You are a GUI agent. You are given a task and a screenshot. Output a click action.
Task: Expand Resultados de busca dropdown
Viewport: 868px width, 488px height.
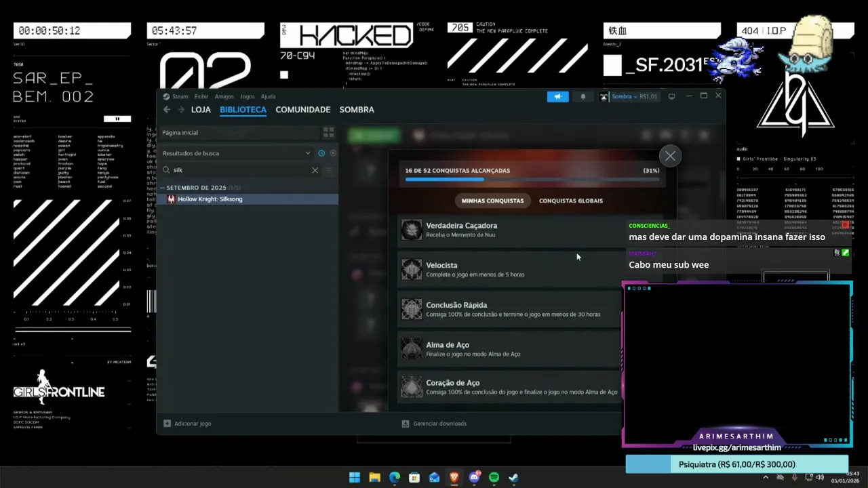pyautogui.click(x=308, y=153)
